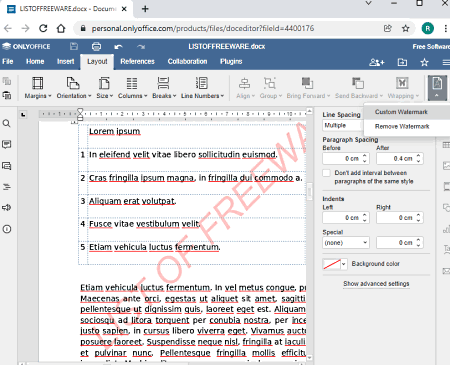Open the Breaks dropdown

click(x=164, y=88)
